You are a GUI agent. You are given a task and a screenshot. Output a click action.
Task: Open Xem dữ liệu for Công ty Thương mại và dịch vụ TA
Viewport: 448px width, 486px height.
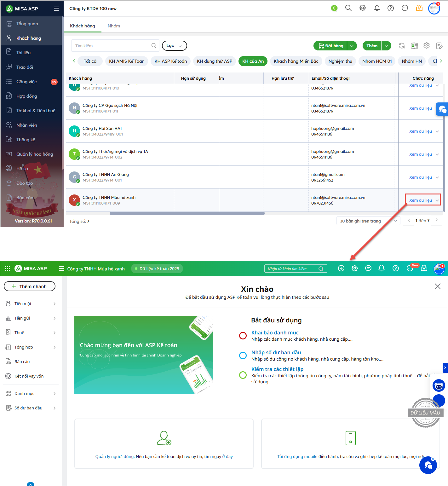click(x=420, y=154)
